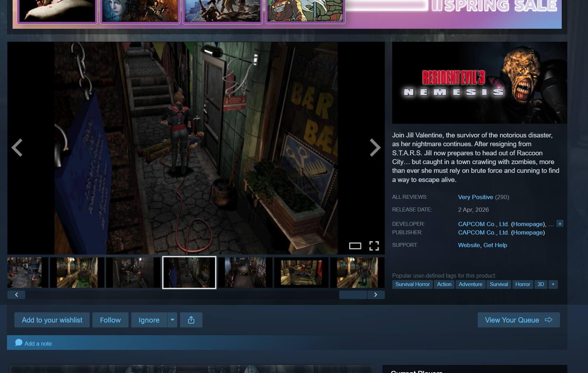Select the Adventure tag
This screenshot has height=373, width=588.
(471, 284)
